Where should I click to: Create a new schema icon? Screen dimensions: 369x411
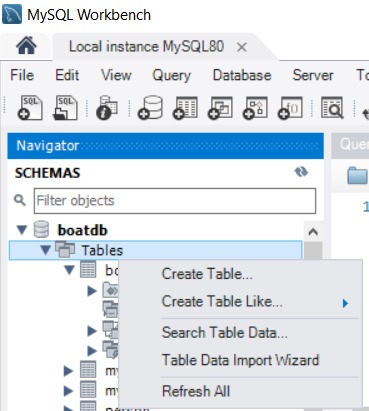pos(150,107)
